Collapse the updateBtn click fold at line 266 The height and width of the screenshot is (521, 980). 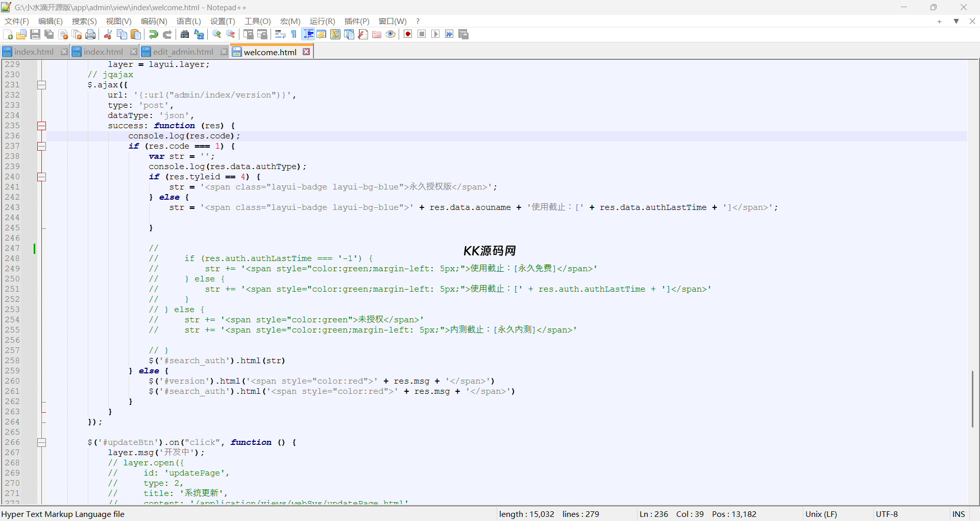point(42,442)
